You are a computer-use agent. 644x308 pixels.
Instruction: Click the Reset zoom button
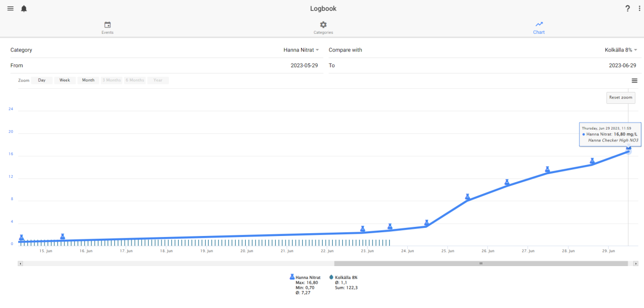point(621,97)
